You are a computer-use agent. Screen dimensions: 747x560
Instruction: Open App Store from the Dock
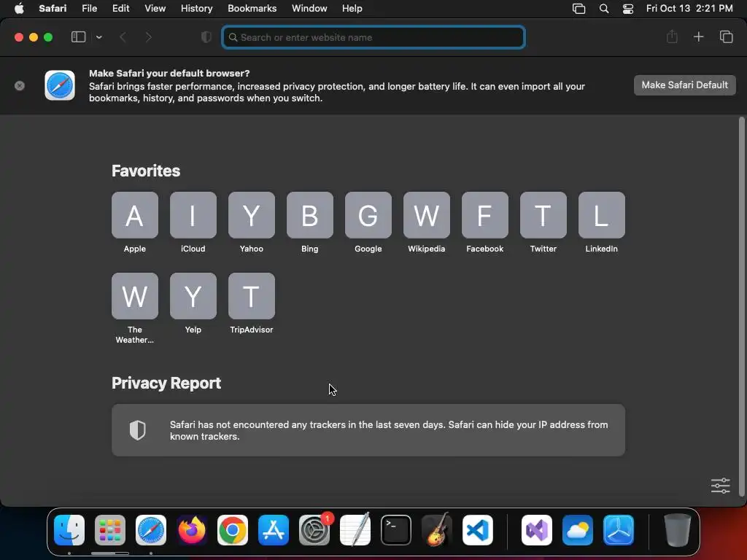274,530
